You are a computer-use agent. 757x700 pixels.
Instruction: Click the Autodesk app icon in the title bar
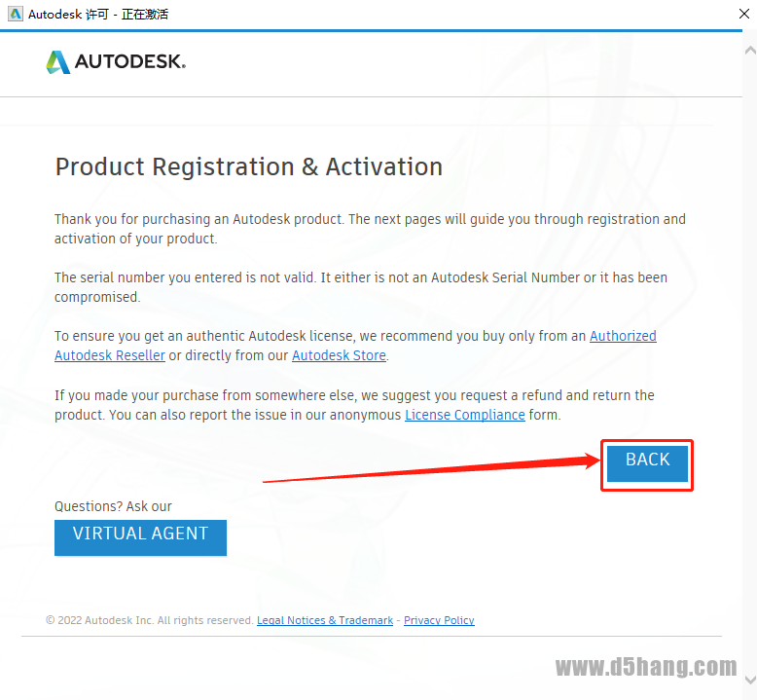[x=15, y=15]
